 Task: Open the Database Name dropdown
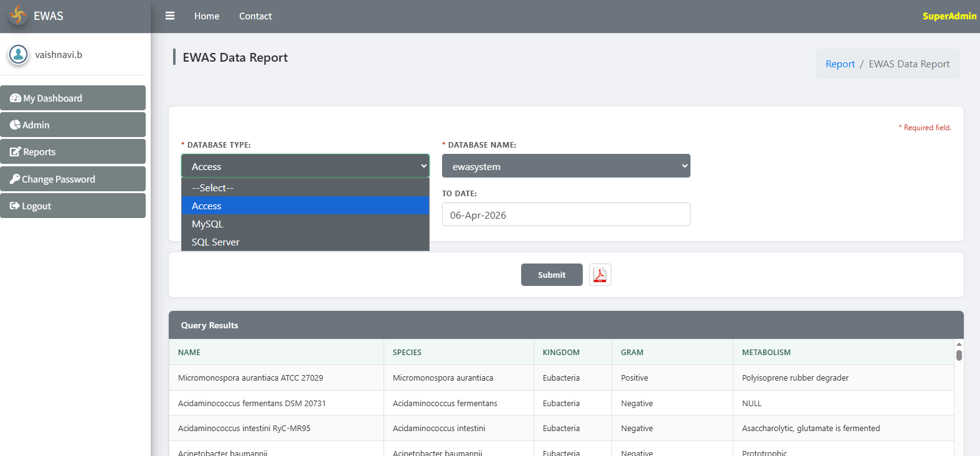coord(565,166)
